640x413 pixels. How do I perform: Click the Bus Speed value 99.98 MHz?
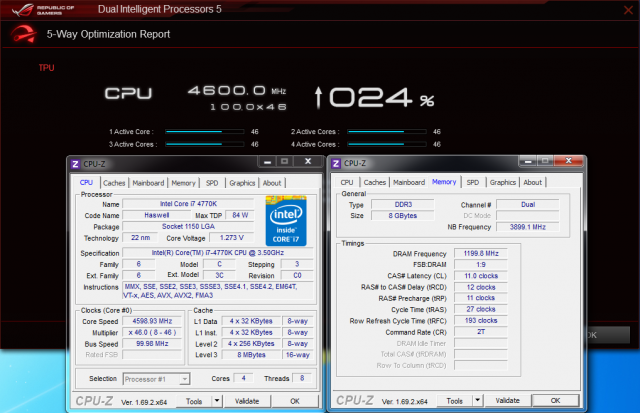[x=152, y=344]
